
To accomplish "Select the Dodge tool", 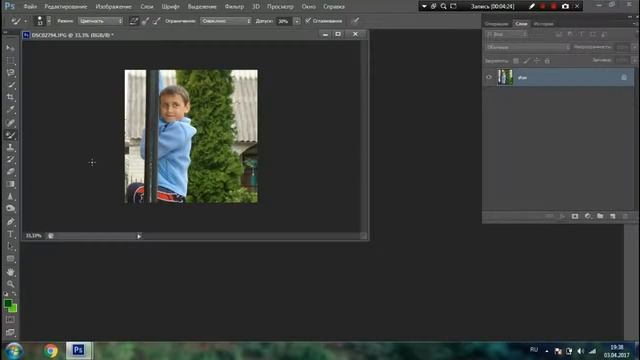I will pyautogui.click(x=10, y=209).
